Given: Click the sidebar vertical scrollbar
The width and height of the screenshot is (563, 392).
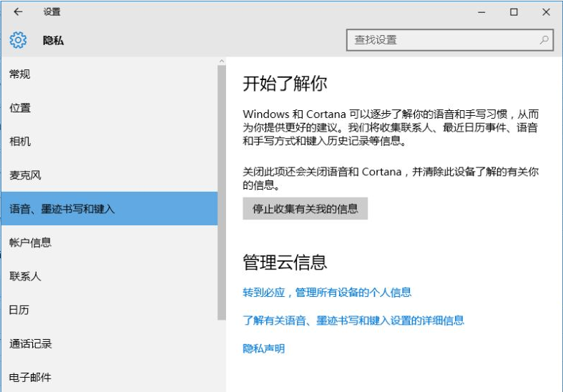Looking at the screenshot, I should tap(221, 193).
